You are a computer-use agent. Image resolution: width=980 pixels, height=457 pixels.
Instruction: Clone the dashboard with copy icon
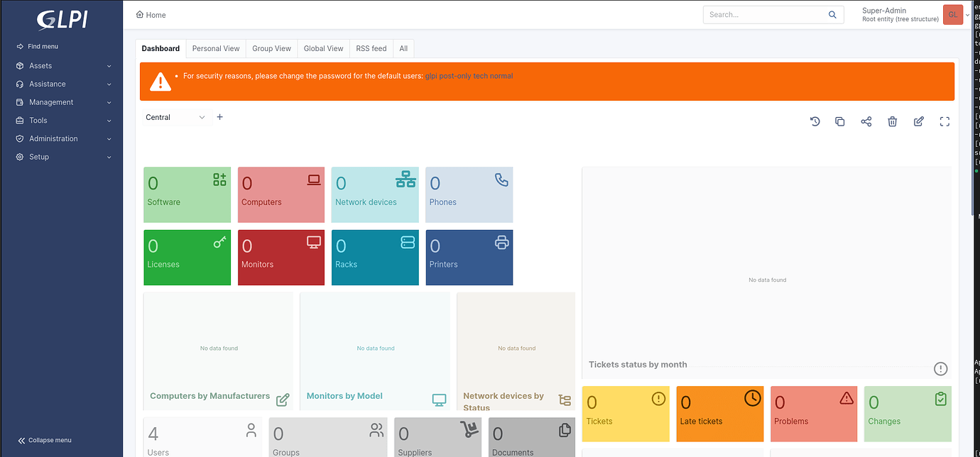pos(840,121)
